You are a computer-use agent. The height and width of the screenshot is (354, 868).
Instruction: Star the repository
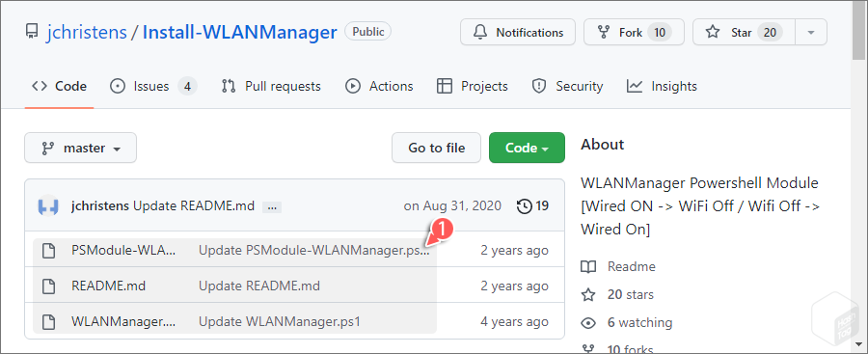click(x=744, y=32)
